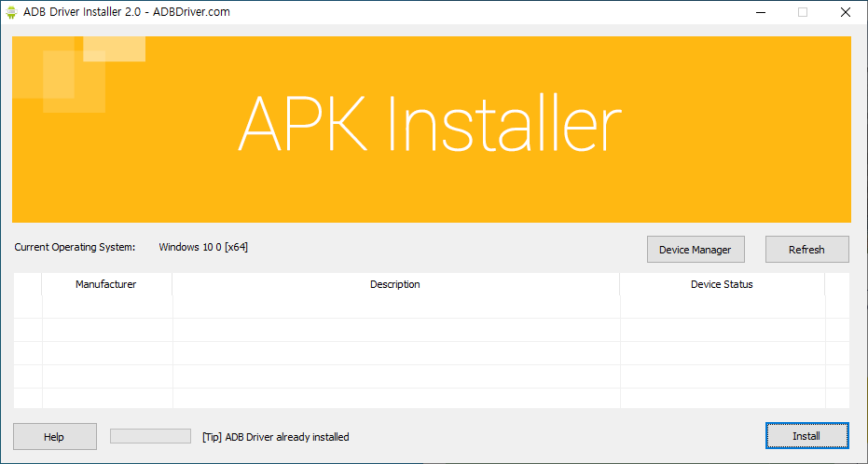
Task: Click the Description column header
Action: [x=395, y=284]
